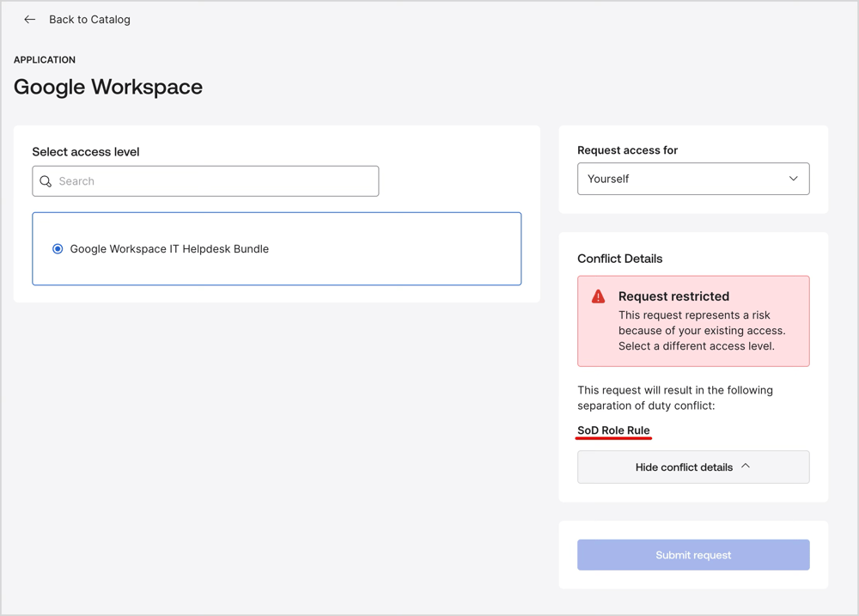The width and height of the screenshot is (859, 616).
Task: Click the magnifier icon in search box
Action: (x=46, y=181)
